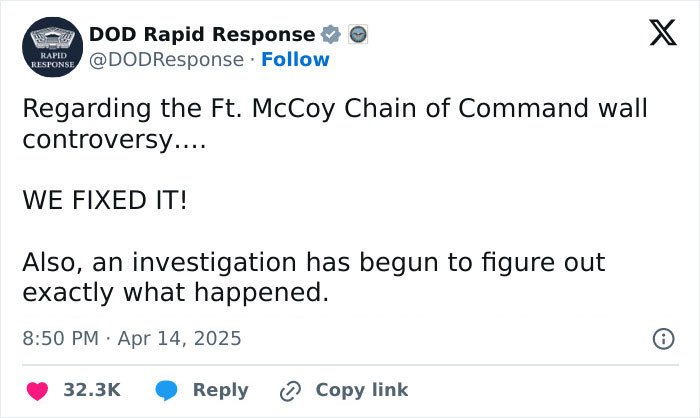Click the word "controversy...." in the tweet
Image resolution: width=700 pixels, height=418 pixels.
[x=113, y=140]
